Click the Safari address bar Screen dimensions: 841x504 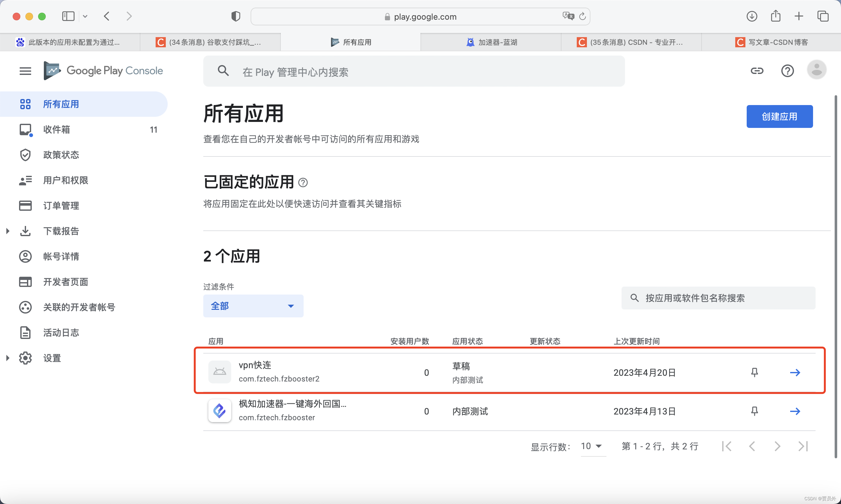tap(420, 16)
